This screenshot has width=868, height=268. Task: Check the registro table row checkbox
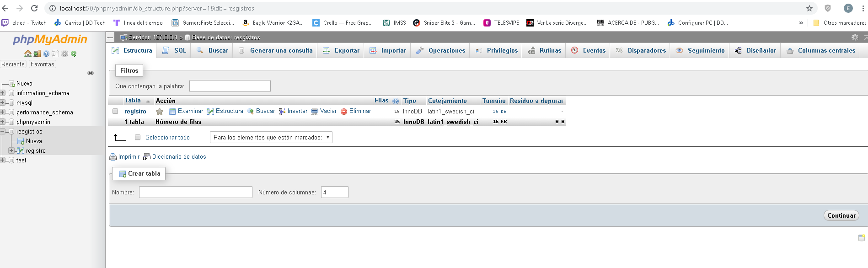[x=115, y=111]
